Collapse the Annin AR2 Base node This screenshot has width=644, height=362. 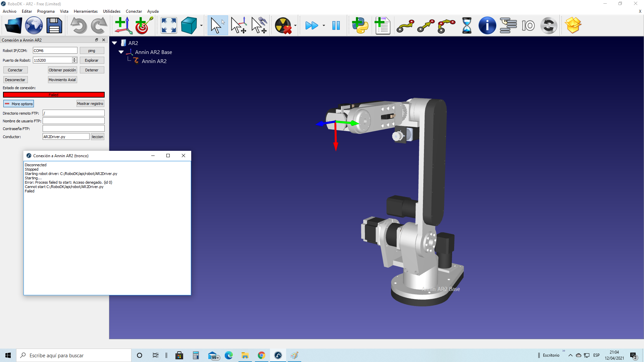(x=121, y=52)
